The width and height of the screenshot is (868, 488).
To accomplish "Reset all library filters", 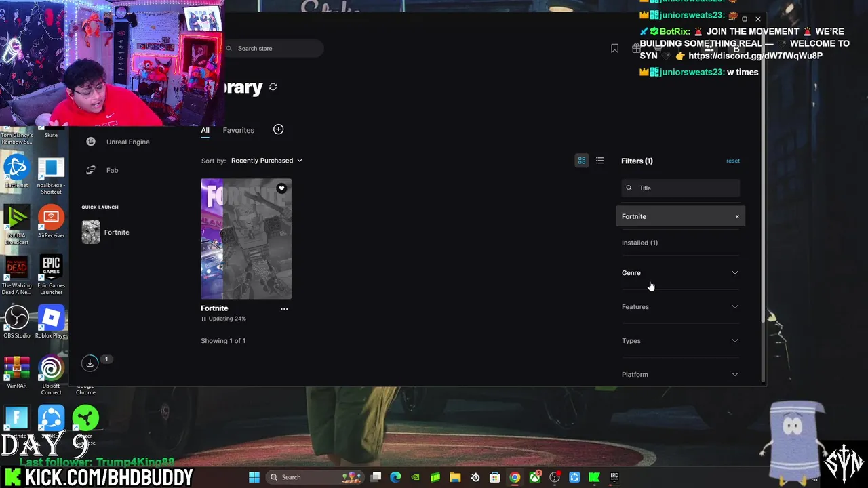I will pos(733,161).
